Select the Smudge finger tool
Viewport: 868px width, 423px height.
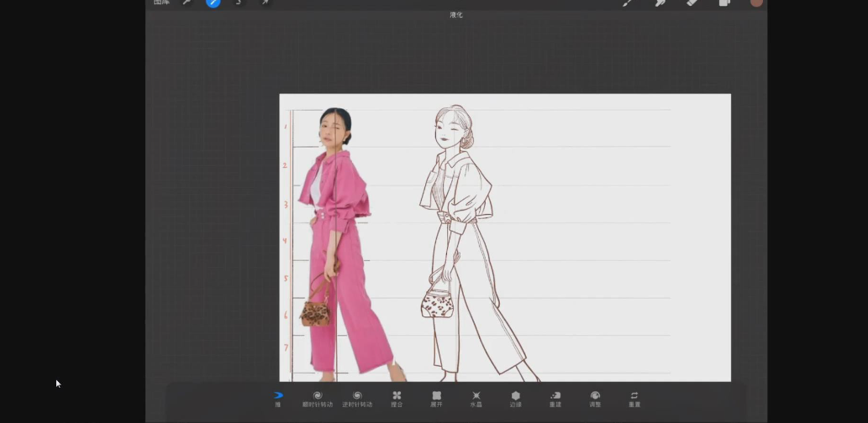click(660, 3)
